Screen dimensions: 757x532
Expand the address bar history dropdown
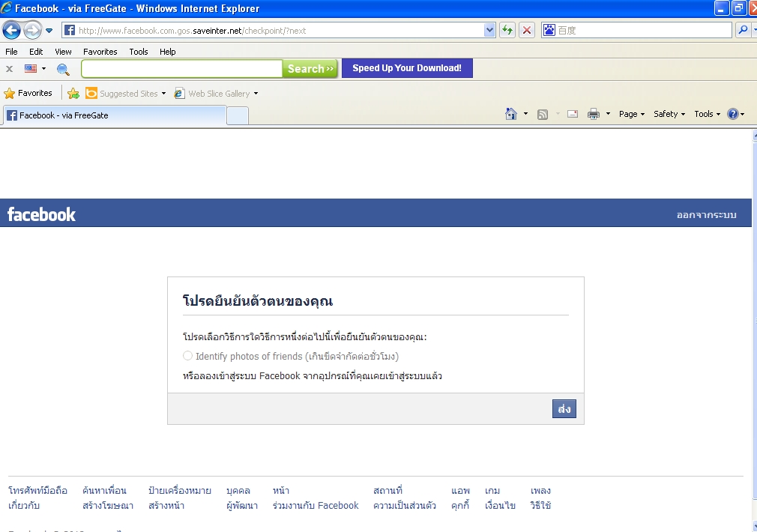[x=489, y=31]
